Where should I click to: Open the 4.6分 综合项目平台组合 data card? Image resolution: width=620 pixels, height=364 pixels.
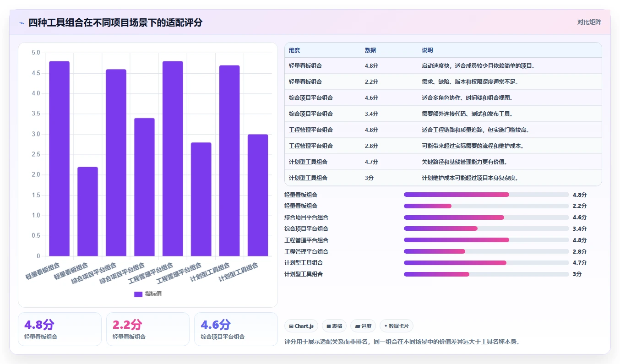pyautogui.click(x=236, y=329)
